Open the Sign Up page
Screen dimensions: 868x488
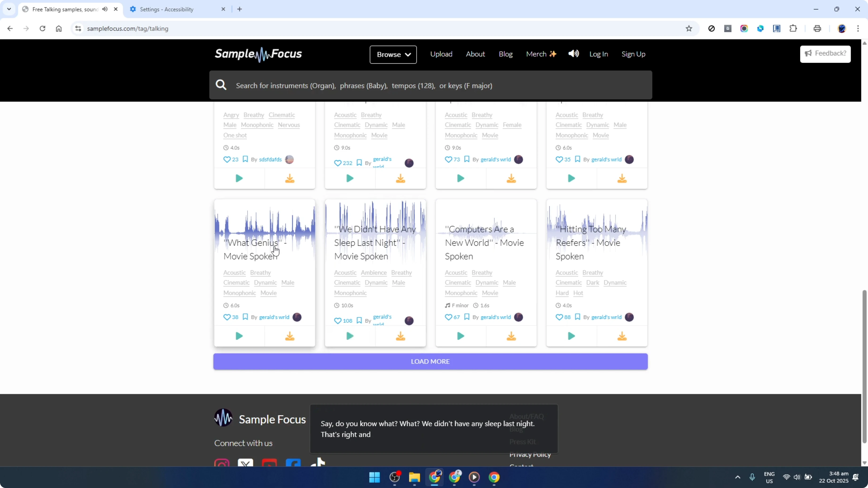coord(633,54)
